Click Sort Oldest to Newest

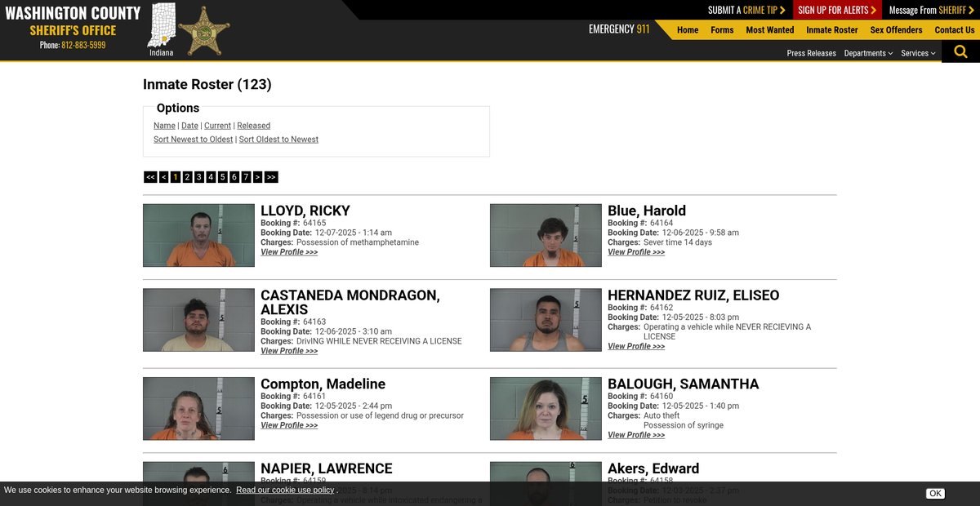click(278, 140)
